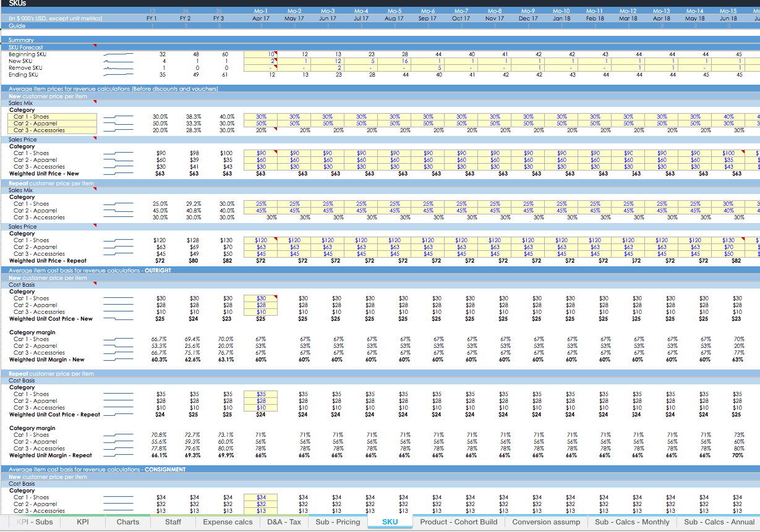Click the Remove SKU row sparkline

118,68
